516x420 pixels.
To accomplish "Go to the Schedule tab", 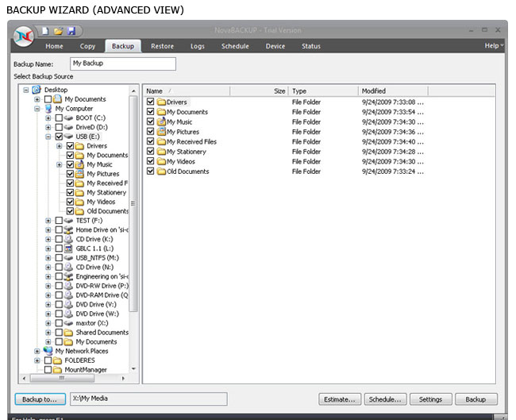I will [x=235, y=46].
